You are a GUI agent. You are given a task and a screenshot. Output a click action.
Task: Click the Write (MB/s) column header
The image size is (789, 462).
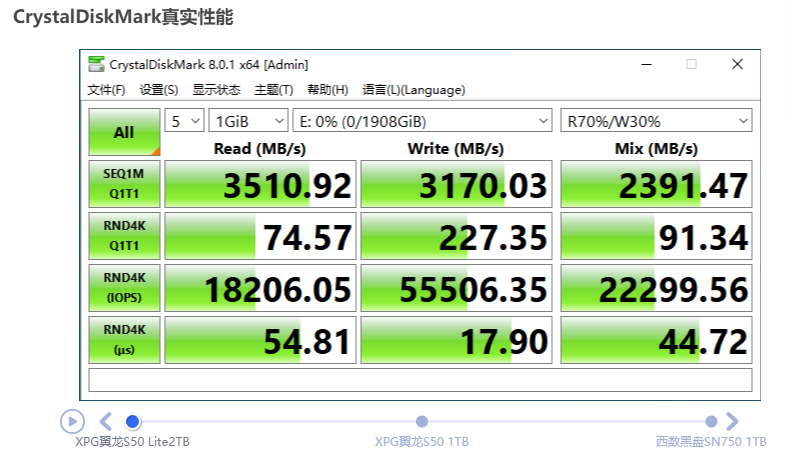pyautogui.click(x=456, y=149)
